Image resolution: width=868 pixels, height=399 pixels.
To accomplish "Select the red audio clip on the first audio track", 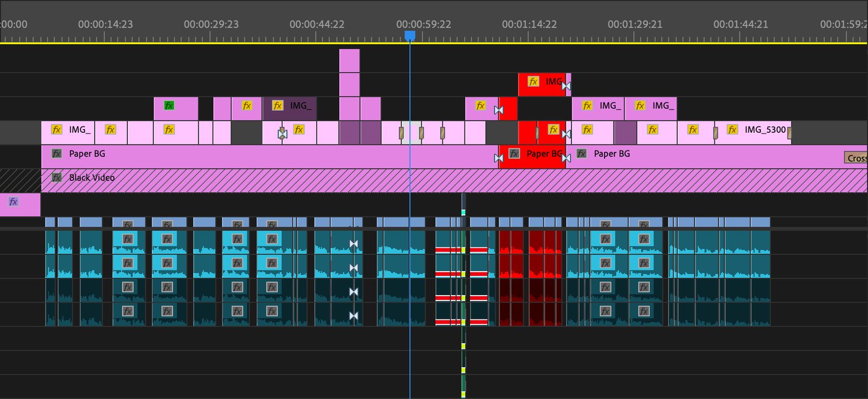I will click(x=511, y=242).
